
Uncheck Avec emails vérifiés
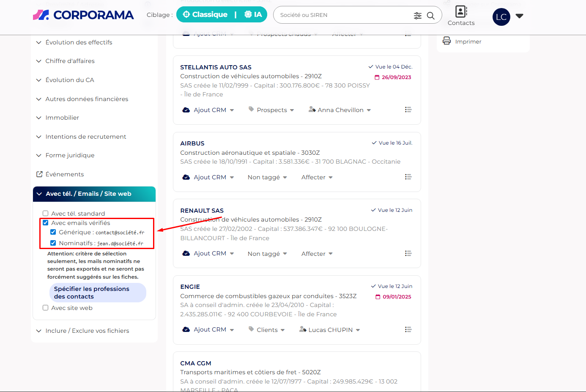(x=46, y=223)
